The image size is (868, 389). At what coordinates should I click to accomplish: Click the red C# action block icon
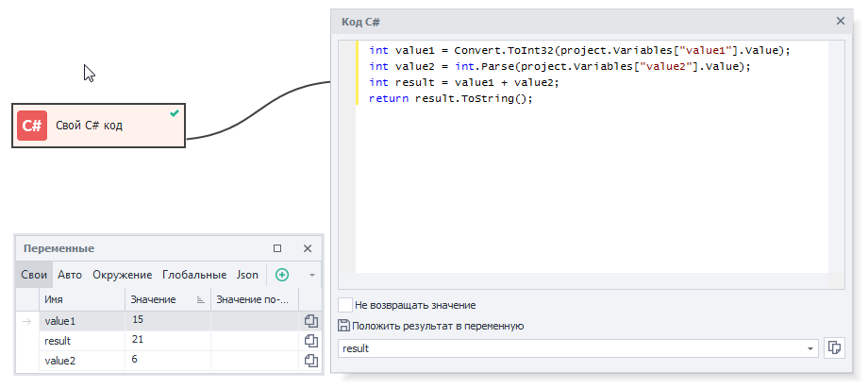point(32,126)
